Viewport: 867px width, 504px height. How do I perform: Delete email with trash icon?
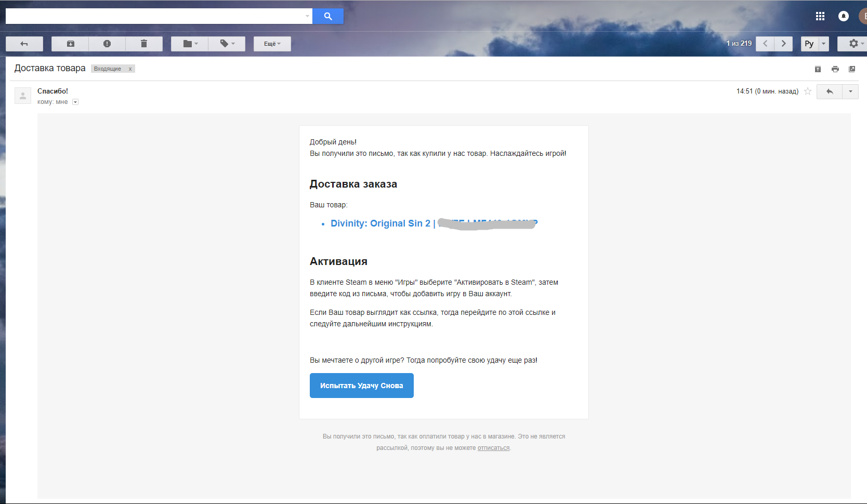click(144, 44)
